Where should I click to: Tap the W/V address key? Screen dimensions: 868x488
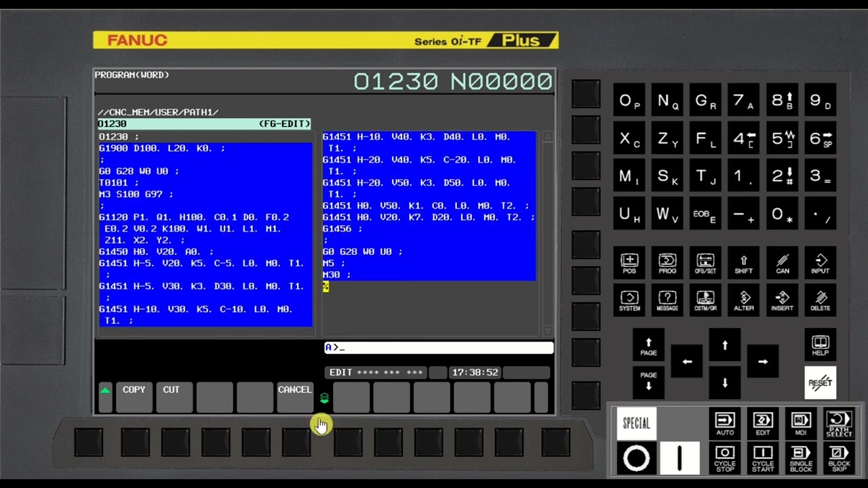coord(667,214)
